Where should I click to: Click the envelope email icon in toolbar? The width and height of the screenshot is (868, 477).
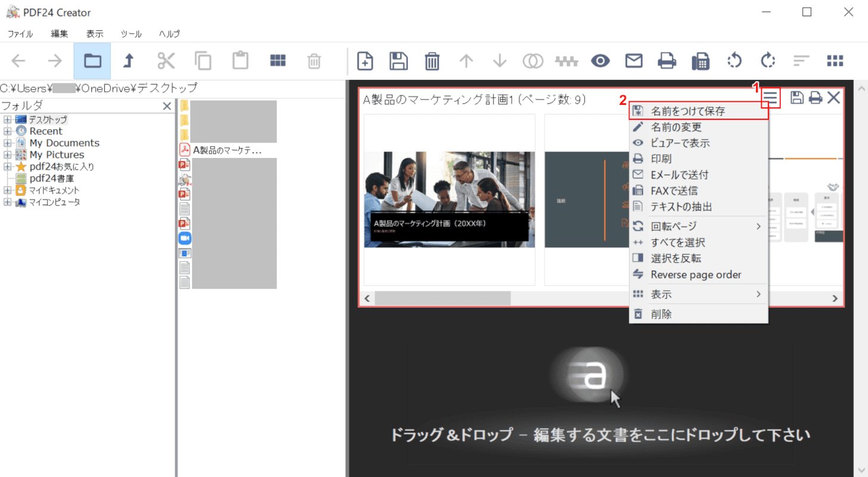[634, 61]
